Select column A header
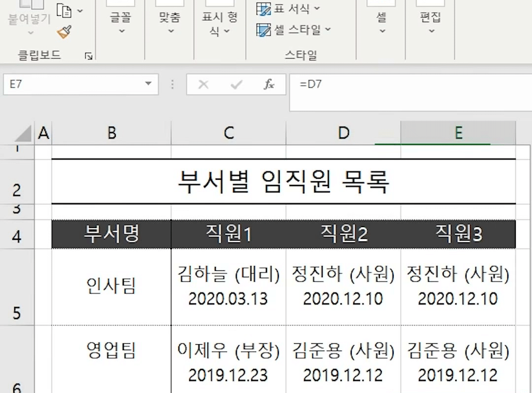The image size is (532, 393). pos(43,133)
